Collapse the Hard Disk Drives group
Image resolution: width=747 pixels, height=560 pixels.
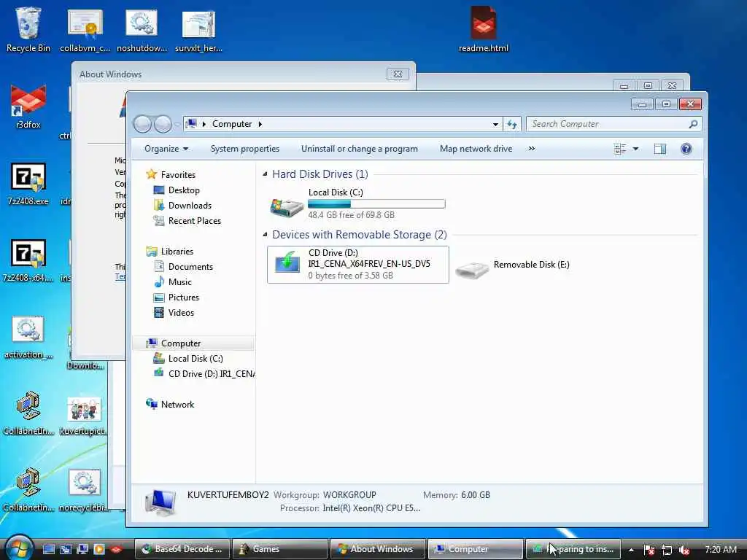pyautogui.click(x=265, y=174)
